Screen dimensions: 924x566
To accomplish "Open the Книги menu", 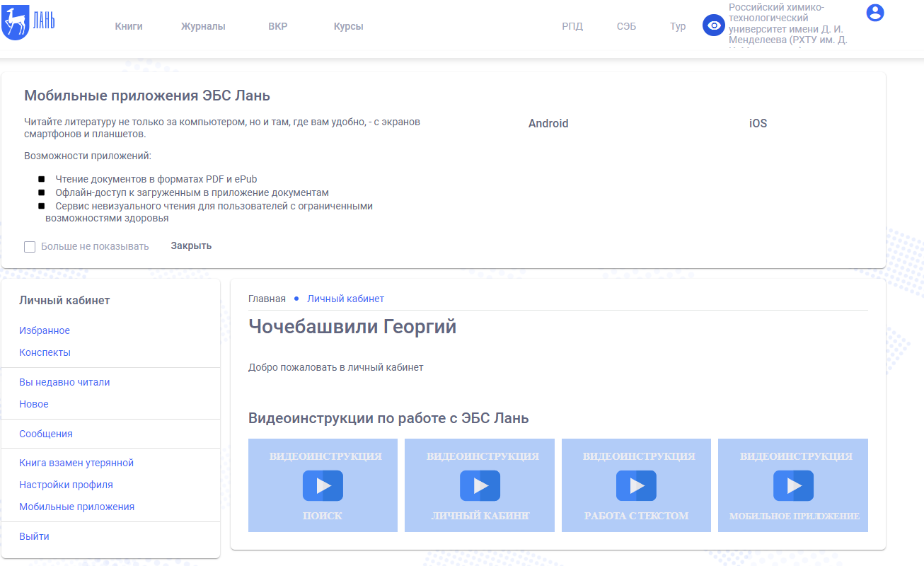I will point(129,27).
